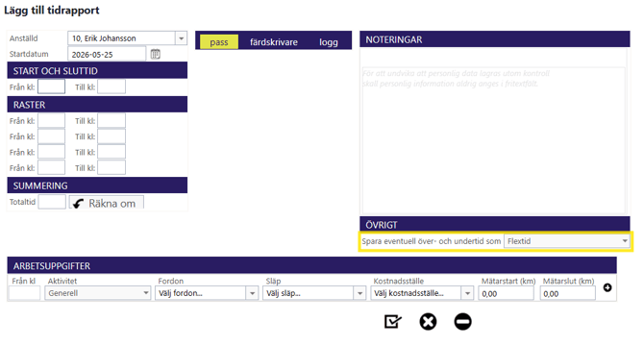Click the Mätarslut (km) field
The image size is (644, 346).
pos(568,293)
